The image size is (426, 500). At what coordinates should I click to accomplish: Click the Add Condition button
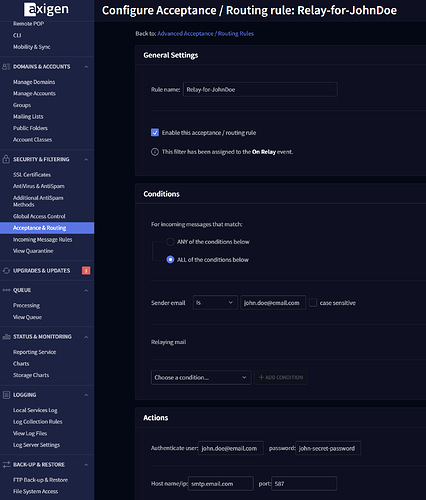281,378
